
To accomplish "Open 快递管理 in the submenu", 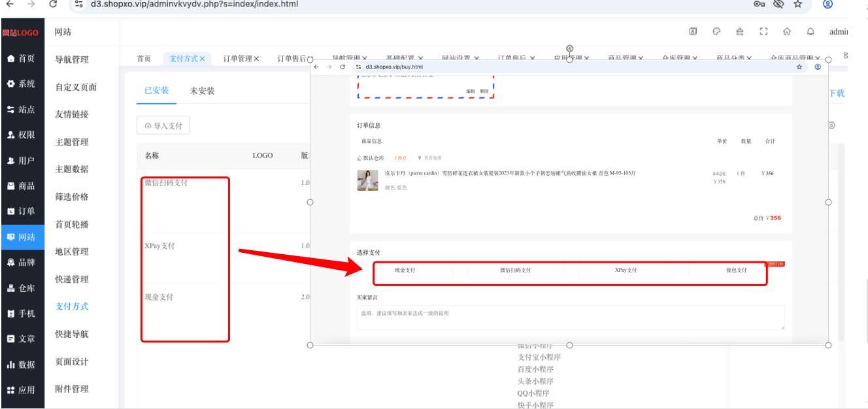I will (x=72, y=279).
